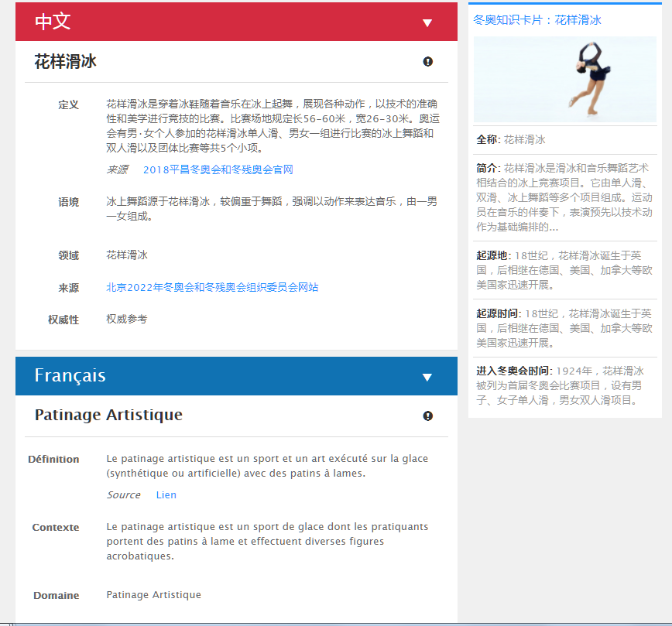Click the French Définition paragraph text
Viewport: 672px width, 626px height.
266,466
